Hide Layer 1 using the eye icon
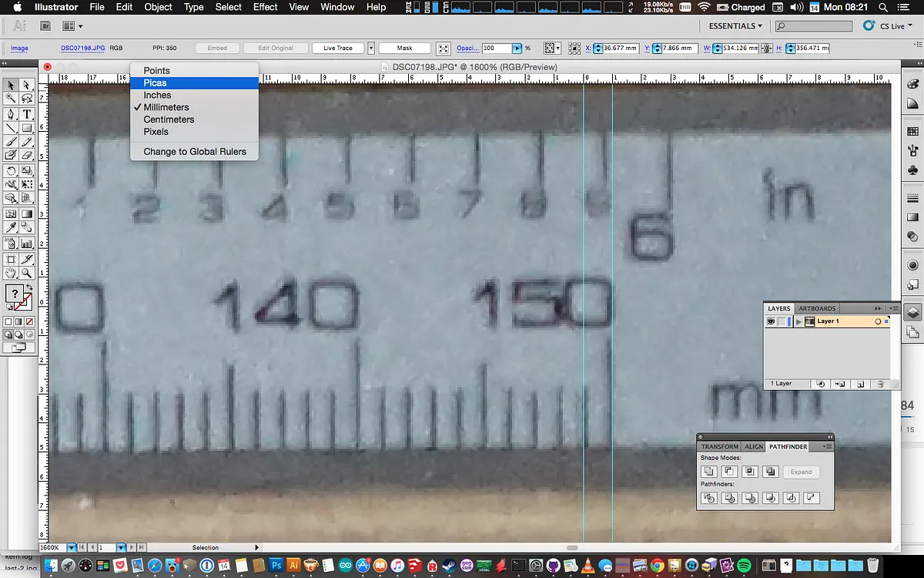 click(x=770, y=321)
